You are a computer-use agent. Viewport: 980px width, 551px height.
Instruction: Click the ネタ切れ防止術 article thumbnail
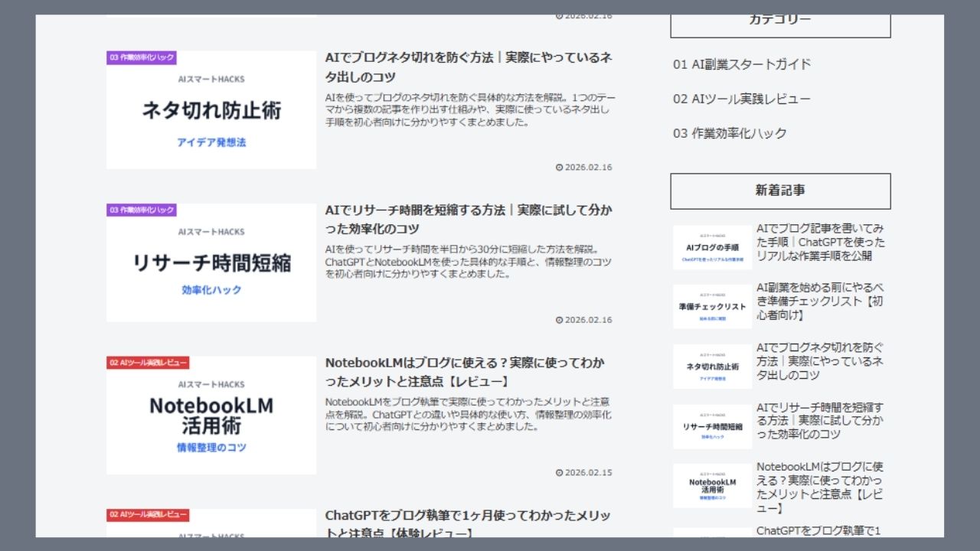coord(211,106)
